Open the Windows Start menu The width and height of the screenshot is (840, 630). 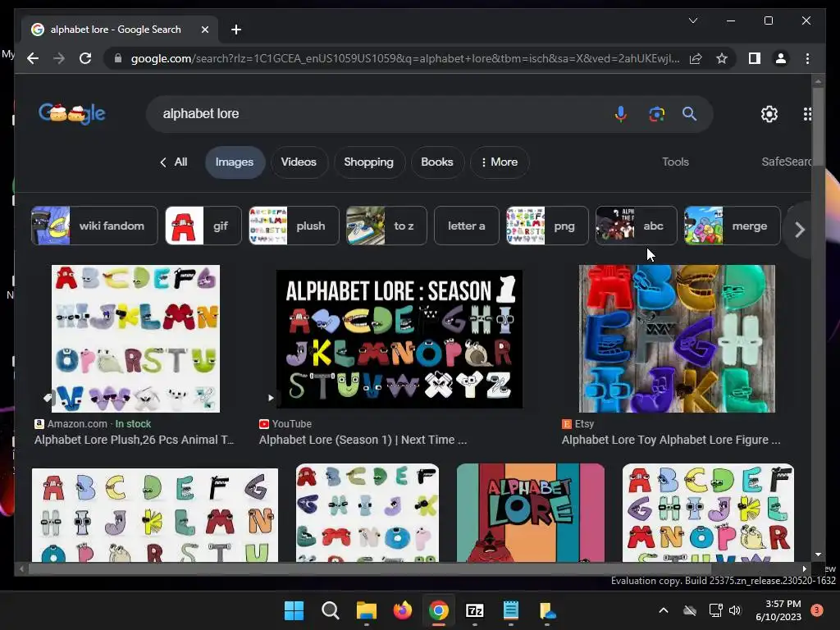tap(294, 610)
